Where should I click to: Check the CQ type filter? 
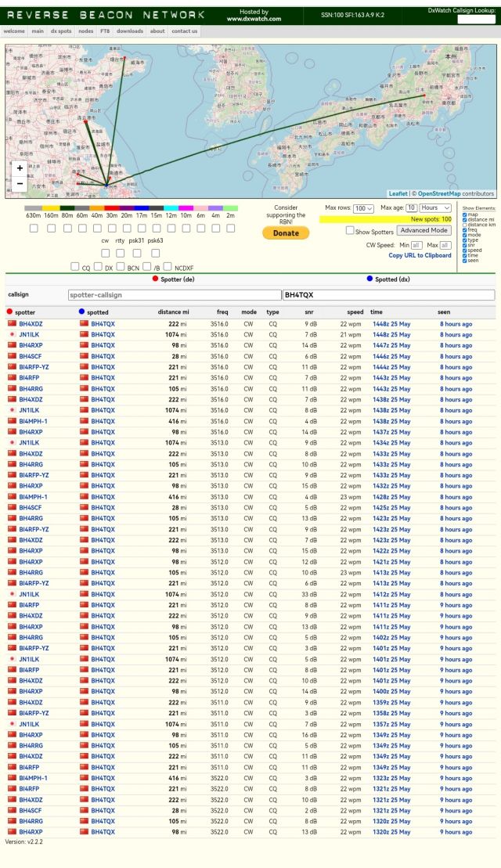point(74,266)
